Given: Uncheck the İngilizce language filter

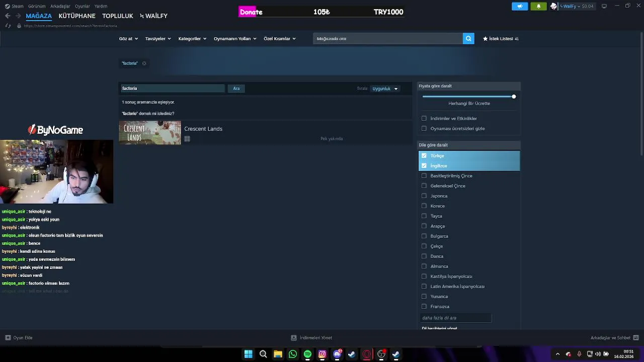Looking at the screenshot, I should (x=424, y=166).
